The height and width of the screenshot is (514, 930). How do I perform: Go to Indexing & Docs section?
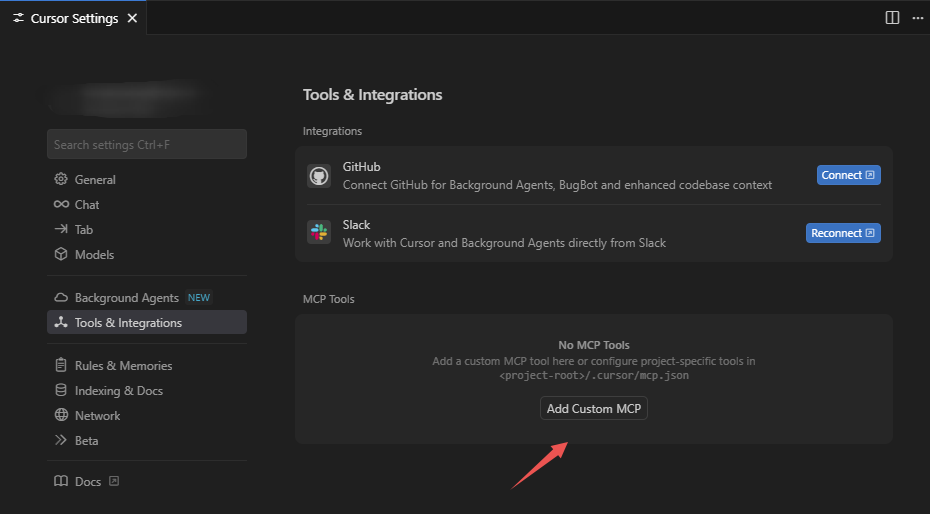point(146,390)
